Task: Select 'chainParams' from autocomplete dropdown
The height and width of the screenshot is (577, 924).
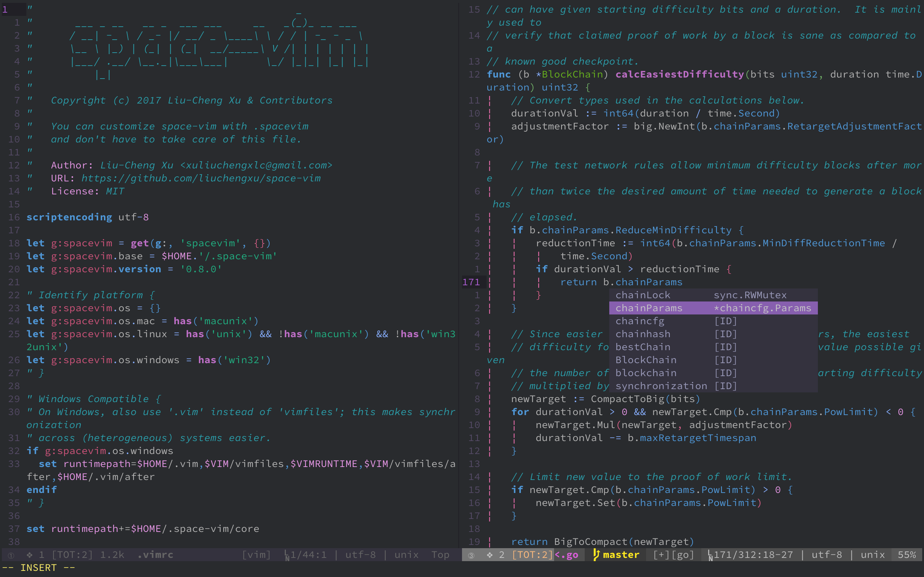Action: click(649, 308)
